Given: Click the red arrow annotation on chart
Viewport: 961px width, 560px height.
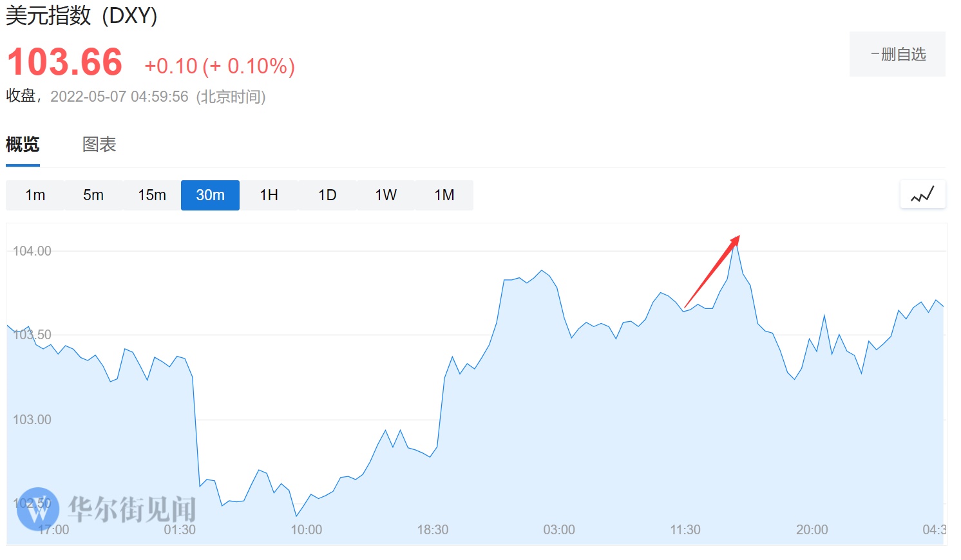Looking at the screenshot, I should point(711,272).
